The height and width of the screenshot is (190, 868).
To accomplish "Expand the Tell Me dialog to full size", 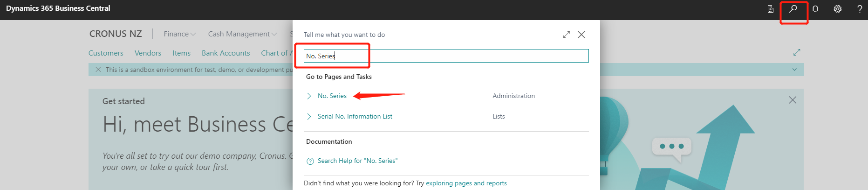I will 567,35.
